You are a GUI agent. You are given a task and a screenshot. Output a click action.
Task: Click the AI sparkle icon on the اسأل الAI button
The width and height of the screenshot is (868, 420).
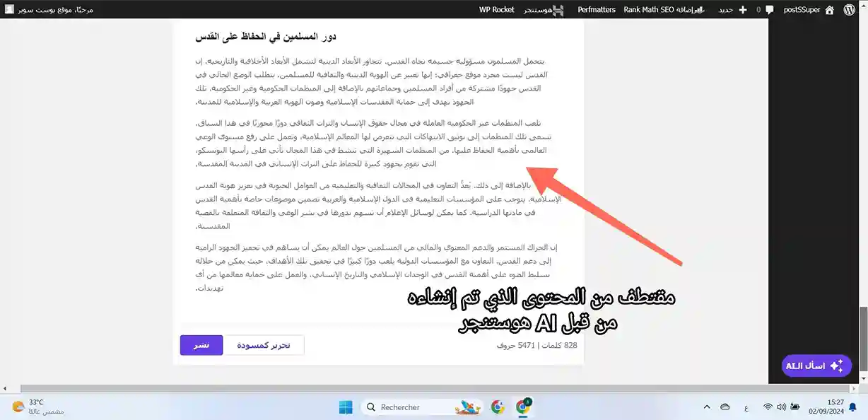[837, 366]
